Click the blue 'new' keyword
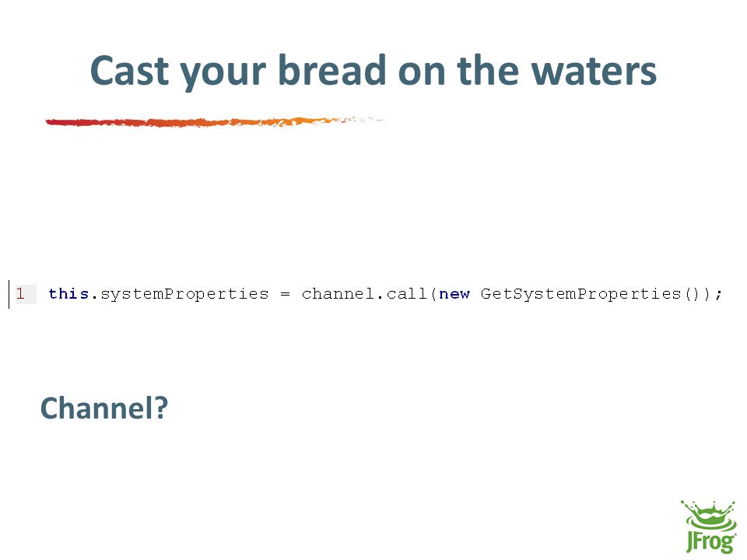Screen dimensions: 747x560 tap(454, 295)
